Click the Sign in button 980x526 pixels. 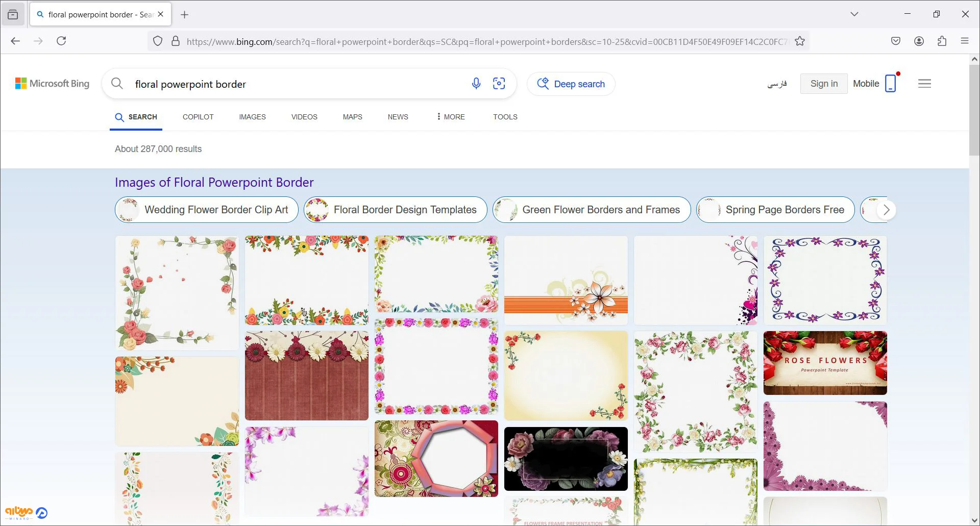pos(824,84)
